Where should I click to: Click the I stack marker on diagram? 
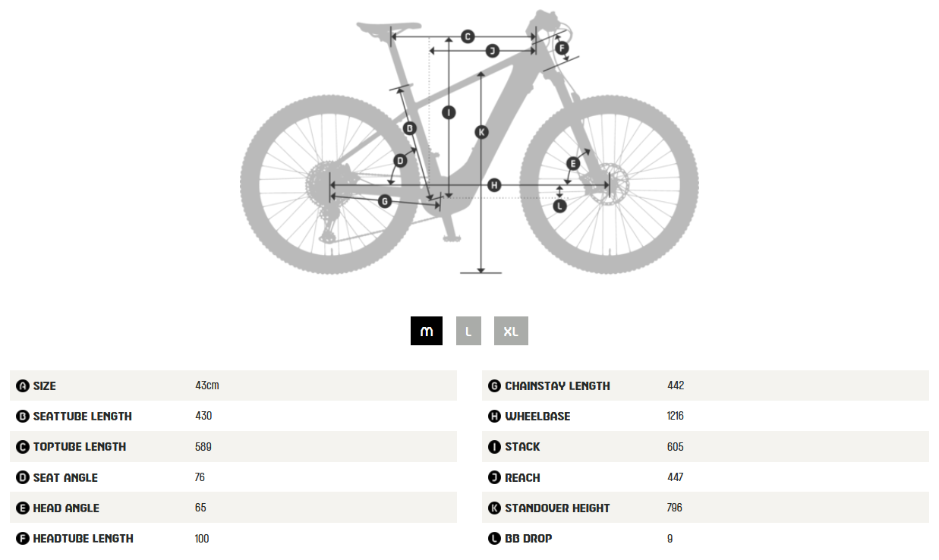[x=449, y=112]
